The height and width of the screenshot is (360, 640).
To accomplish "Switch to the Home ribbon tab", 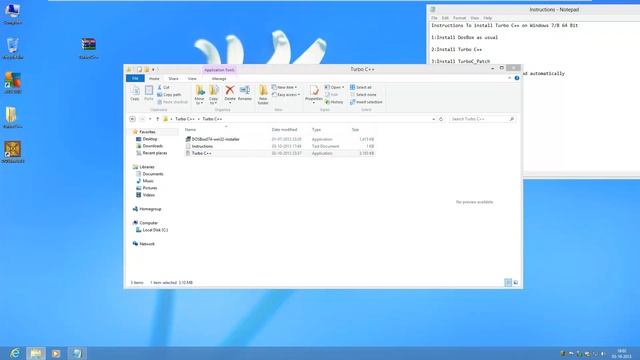I will (154, 78).
